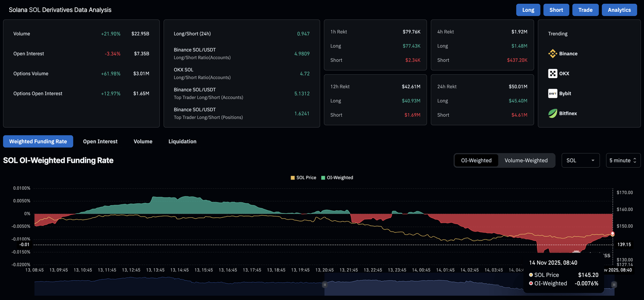Click the latest data point marker on chart
The width and height of the screenshot is (644, 300).
(x=613, y=234)
